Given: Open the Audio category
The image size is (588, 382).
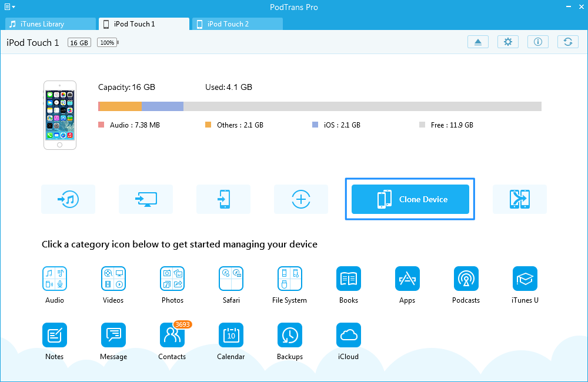Looking at the screenshot, I should click(x=54, y=279).
